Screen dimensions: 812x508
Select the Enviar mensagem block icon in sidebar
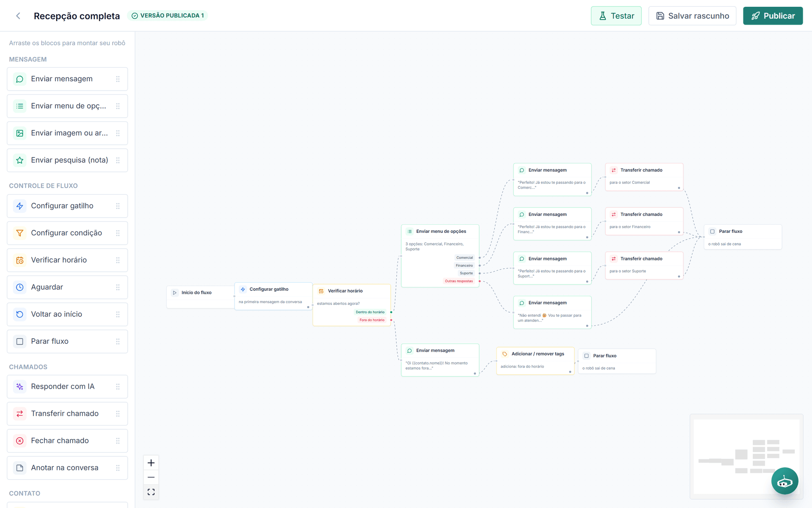[20, 79]
